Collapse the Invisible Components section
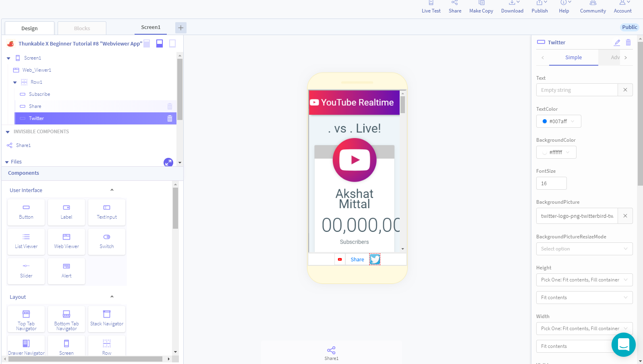The width and height of the screenshot is (643, 364). 8,132
